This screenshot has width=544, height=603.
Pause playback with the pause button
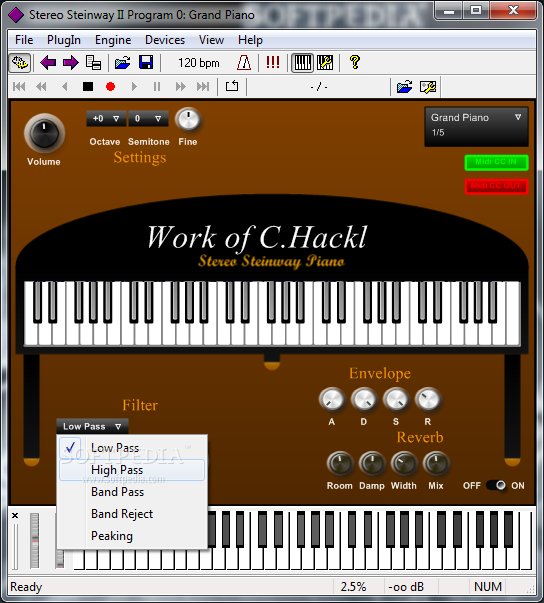click(x=157, y=87)
